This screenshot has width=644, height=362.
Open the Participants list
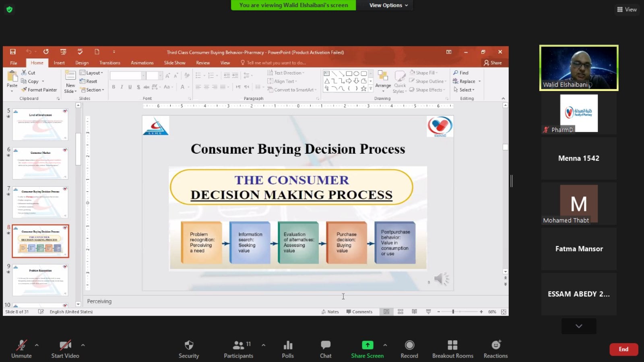tap(238, 346)
